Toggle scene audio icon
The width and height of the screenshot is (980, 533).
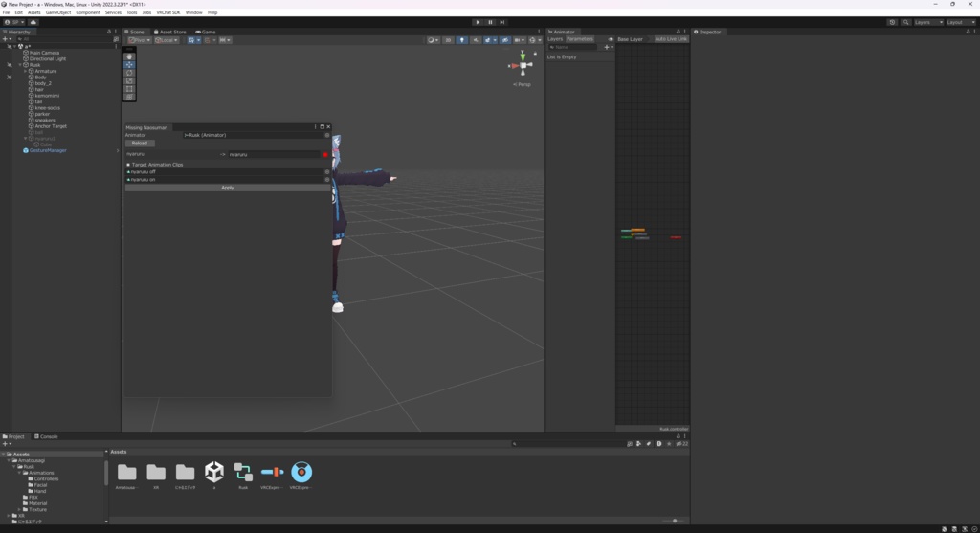click(476, 40)
